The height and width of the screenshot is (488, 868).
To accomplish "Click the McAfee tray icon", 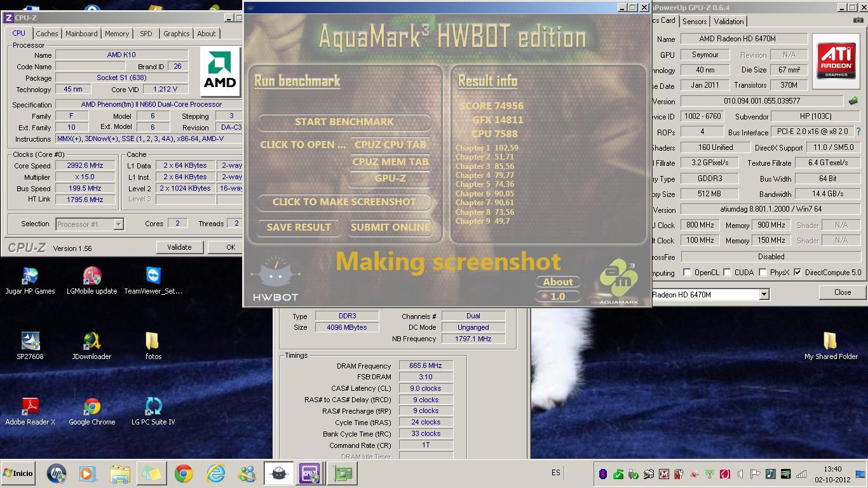I will tap(664, 474).
